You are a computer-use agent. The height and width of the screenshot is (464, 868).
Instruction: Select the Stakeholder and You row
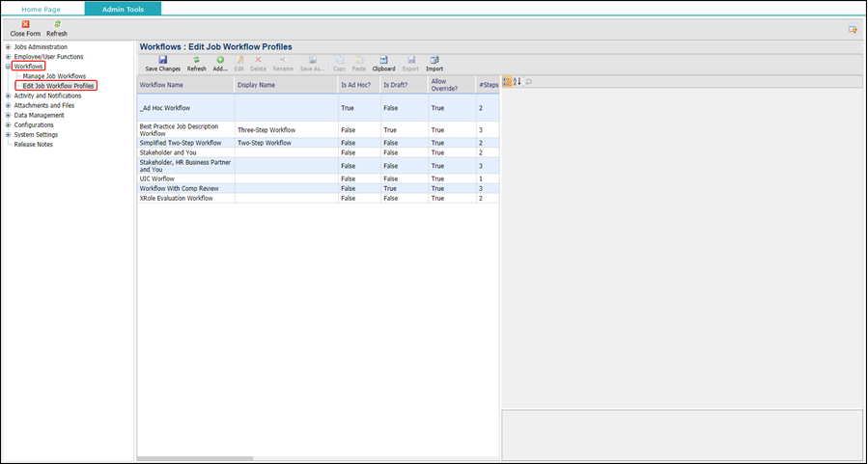(x=318, y=152)
